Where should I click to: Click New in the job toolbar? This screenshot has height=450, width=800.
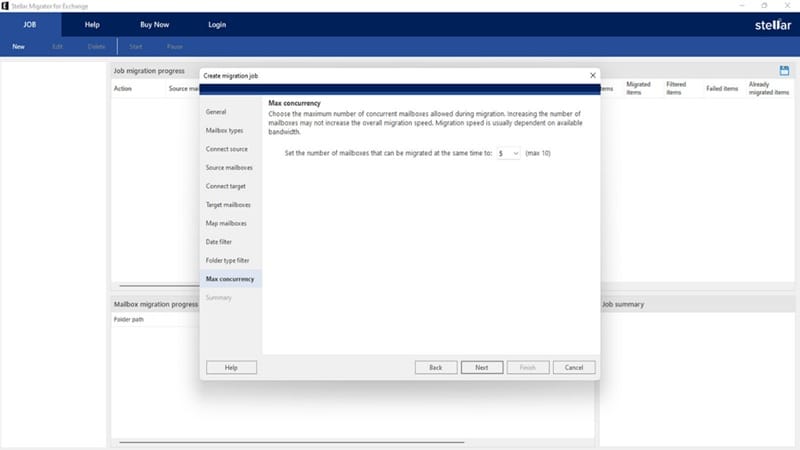click(18, 46)
